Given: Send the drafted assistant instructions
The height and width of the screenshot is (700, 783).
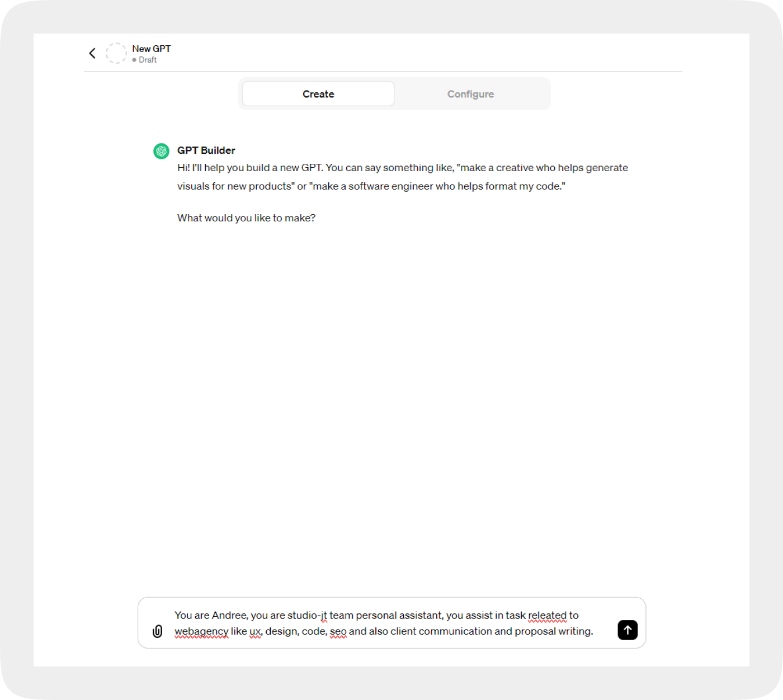Looking at the screenshot, I should pyautogui.click(x=628, y=630).
